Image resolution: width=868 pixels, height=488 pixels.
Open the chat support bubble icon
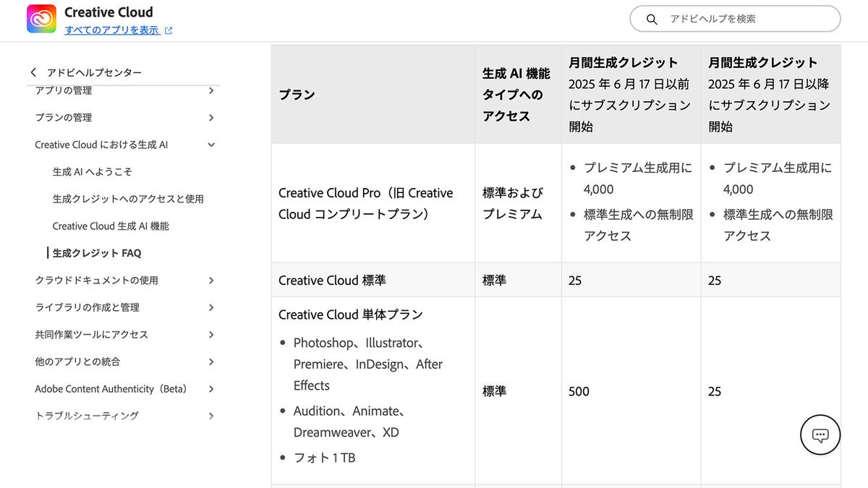820,435
